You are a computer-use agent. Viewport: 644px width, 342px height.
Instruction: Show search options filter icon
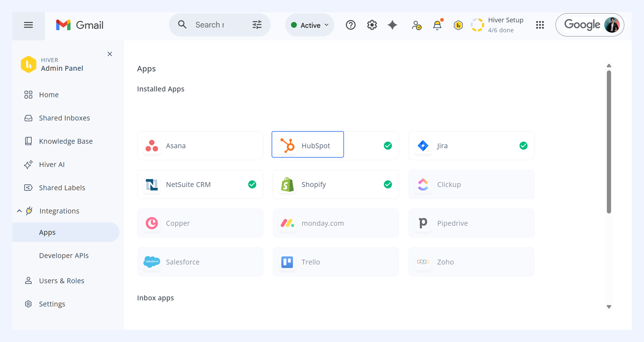(257, 25)
